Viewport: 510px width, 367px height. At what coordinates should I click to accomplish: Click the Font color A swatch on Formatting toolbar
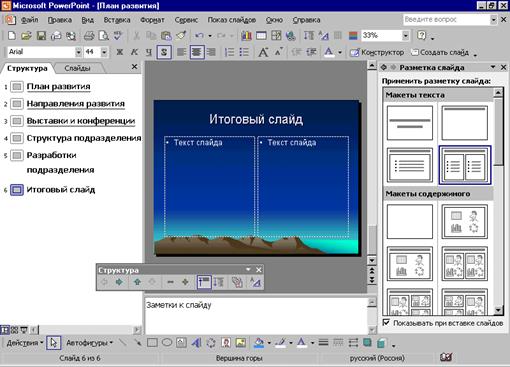point(329,52)
